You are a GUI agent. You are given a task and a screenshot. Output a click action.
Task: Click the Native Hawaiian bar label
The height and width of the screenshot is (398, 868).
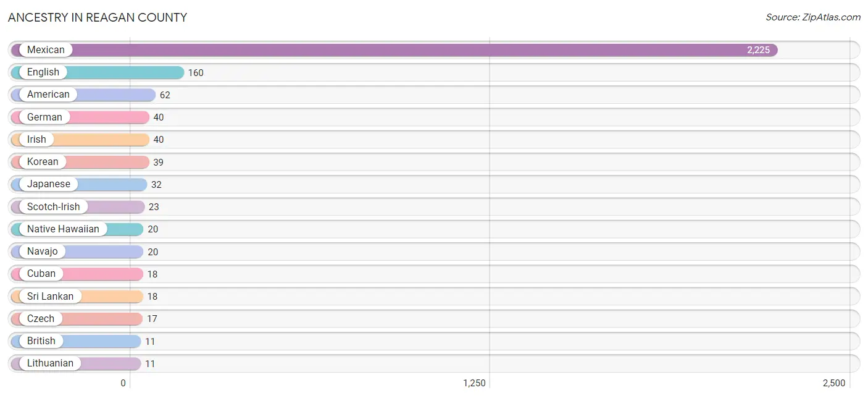(63, 229)
